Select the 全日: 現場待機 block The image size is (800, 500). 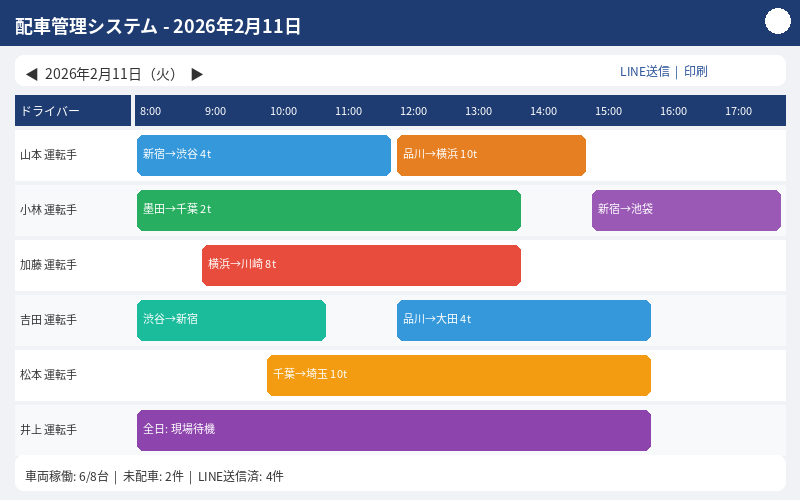coord(393,430)
